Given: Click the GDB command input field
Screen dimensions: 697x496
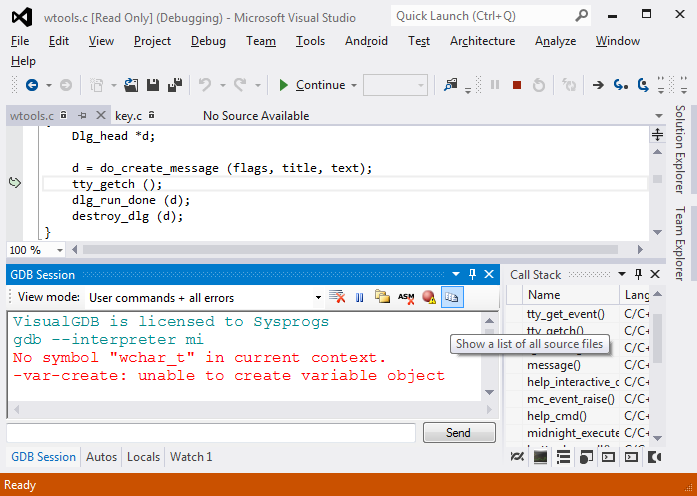Looking at the screenshot, I should (x=211, y=433).
